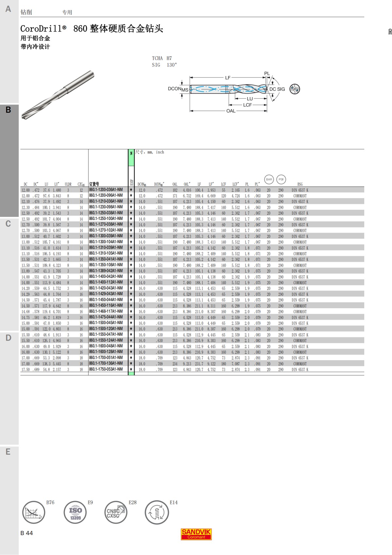Screen dimensions: 392x555
Task: Click order code 860.1-1300-039A1-NM
Action: [x=106, y=236]
